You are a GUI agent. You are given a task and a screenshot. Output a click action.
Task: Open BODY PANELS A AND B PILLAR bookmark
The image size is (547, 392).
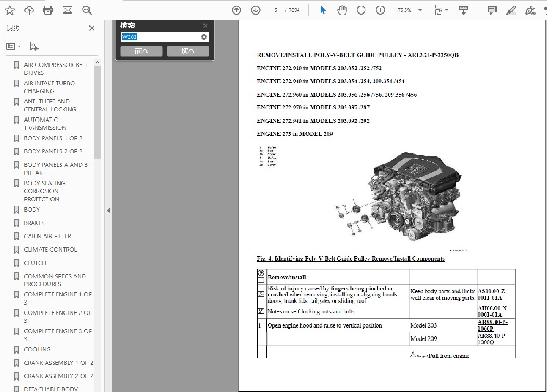pos(56,168)
